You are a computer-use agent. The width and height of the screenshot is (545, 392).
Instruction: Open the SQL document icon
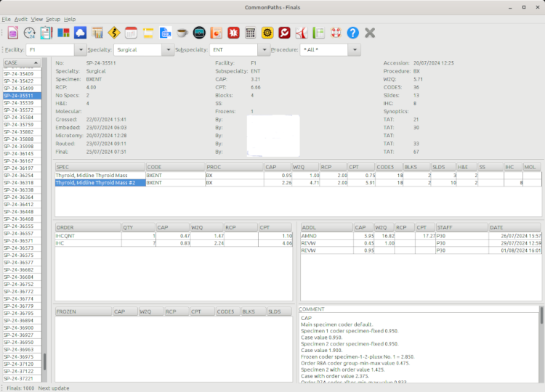point(165,33)
